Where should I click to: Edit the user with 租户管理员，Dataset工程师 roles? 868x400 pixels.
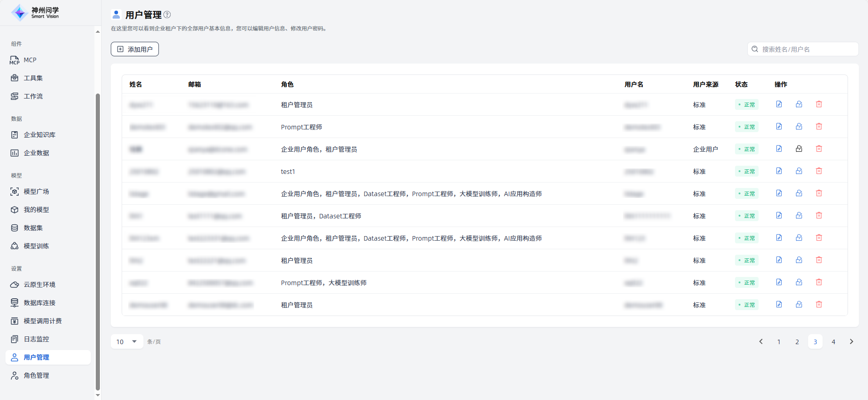point(779,216)
